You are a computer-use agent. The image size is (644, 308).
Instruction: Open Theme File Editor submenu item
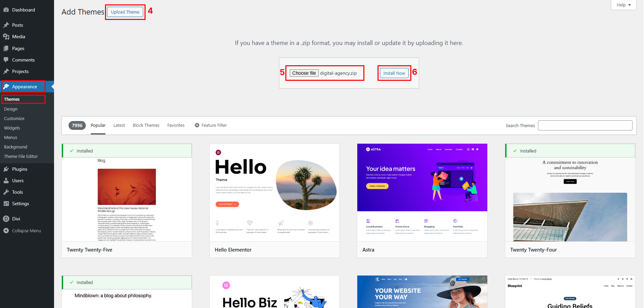coord(21,157)
